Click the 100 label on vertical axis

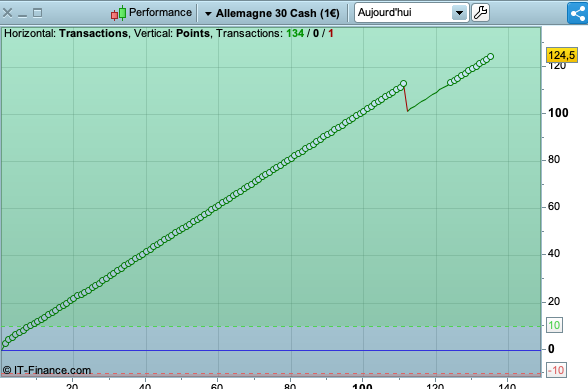tap(558, 113)
